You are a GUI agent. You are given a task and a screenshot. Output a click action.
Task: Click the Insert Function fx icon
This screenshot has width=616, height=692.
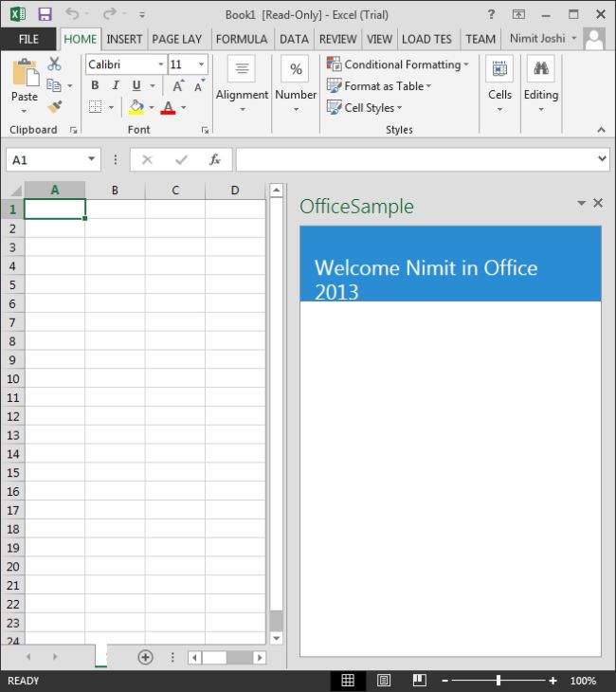[x=215, y=159]
